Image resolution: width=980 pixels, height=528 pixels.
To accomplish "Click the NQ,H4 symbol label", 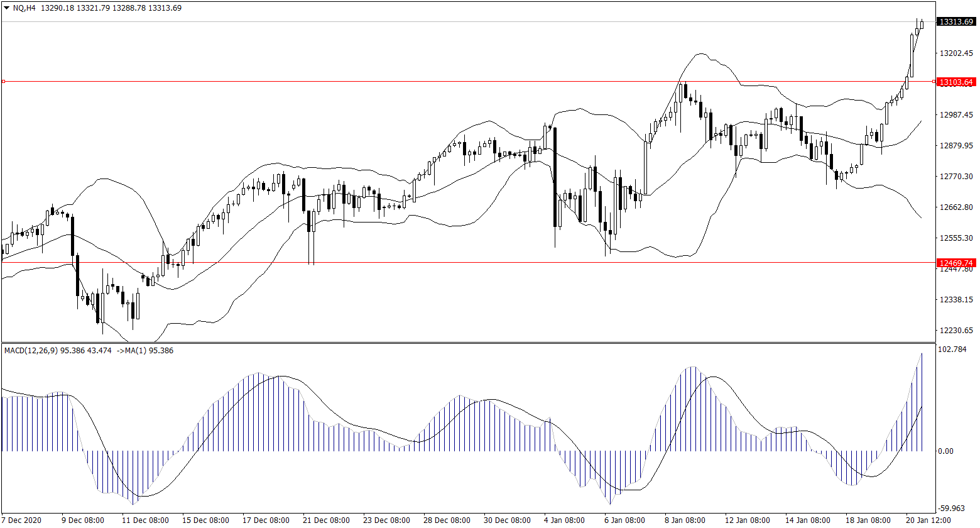I will coord(24,8).
